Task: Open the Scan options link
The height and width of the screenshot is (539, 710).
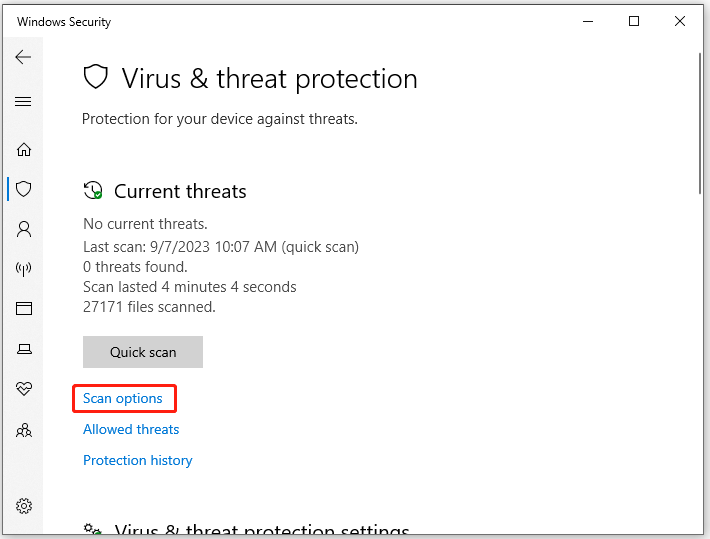Action: click(x=123, y=398)
